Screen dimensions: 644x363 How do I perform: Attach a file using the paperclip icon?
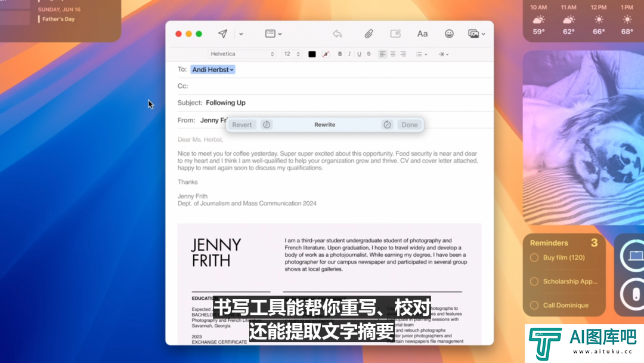click(x=369, y=34)
